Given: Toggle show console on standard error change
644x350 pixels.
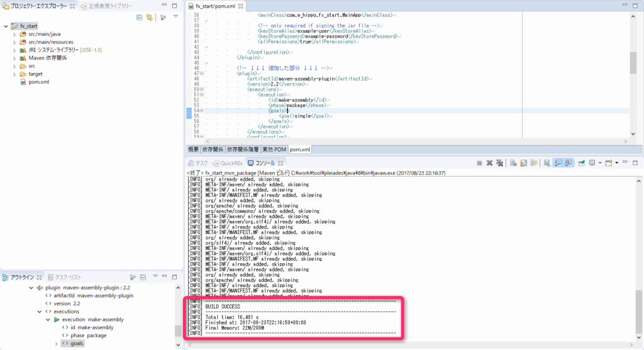Looking at the screenshot, I should (568, 163).
